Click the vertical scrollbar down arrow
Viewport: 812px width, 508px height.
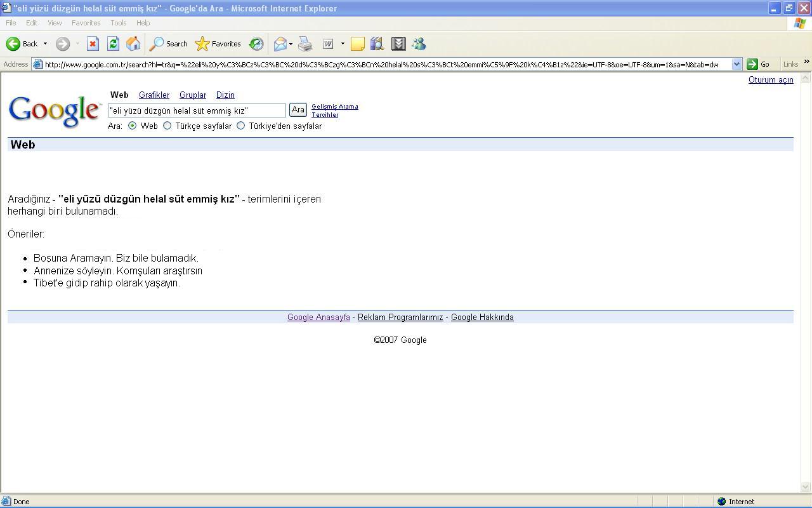tap(806, 487)
